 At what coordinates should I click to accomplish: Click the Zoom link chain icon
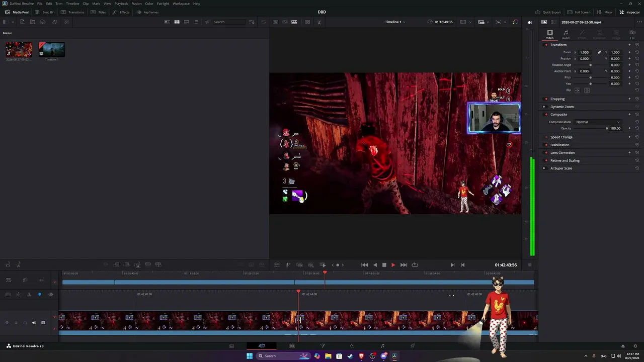599,52
